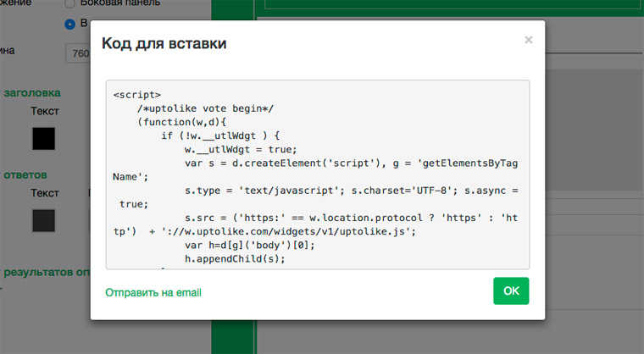The height and width of the screenshot is (354, 644).
Task: Open the black header text color swatch
Action: pos(43,138)
